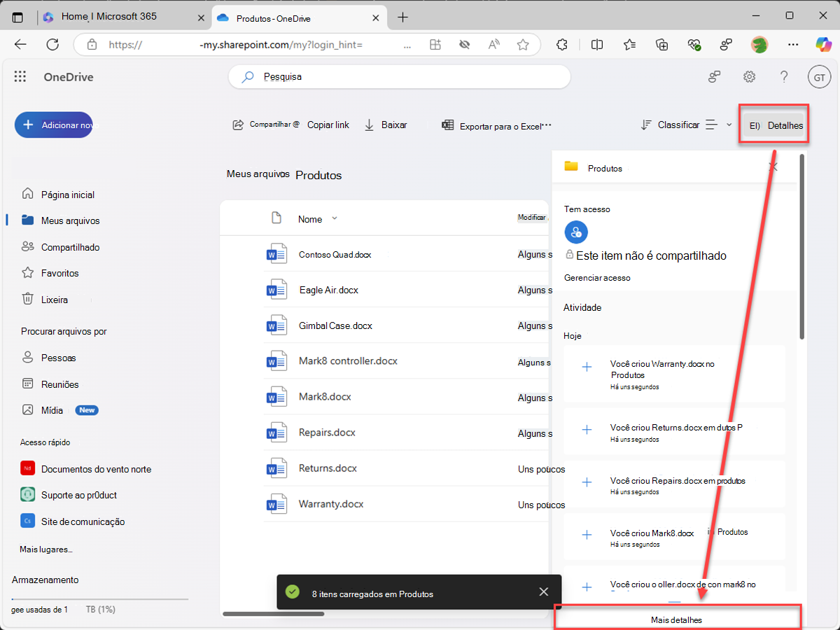Open the browser Collections icon
This screenshot has height=630, width=840.
[662, 45]
